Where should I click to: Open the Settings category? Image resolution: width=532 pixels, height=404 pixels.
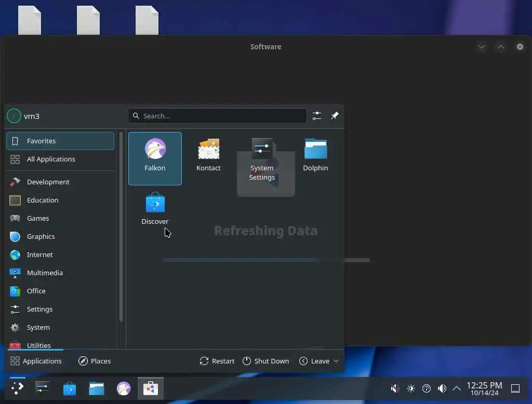point(60,309)
